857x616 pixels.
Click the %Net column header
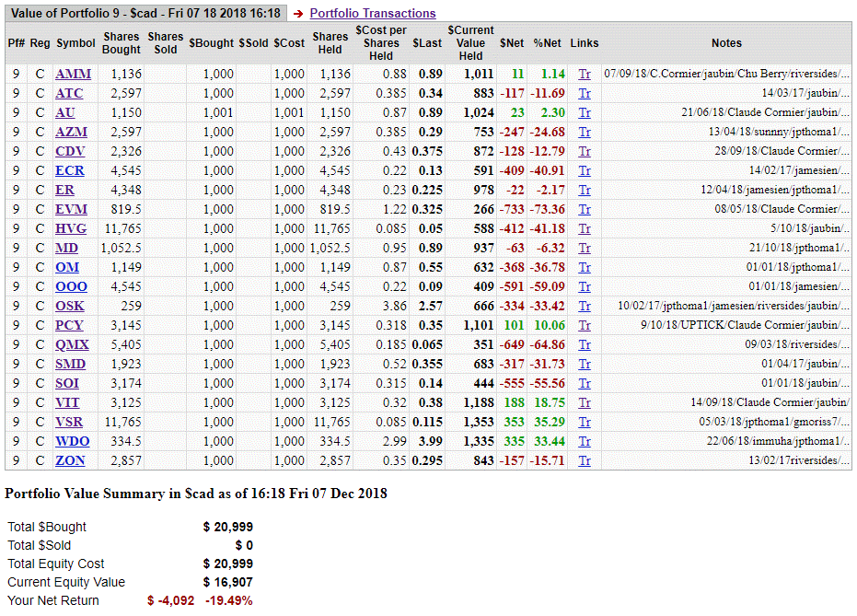coord(547,43)
